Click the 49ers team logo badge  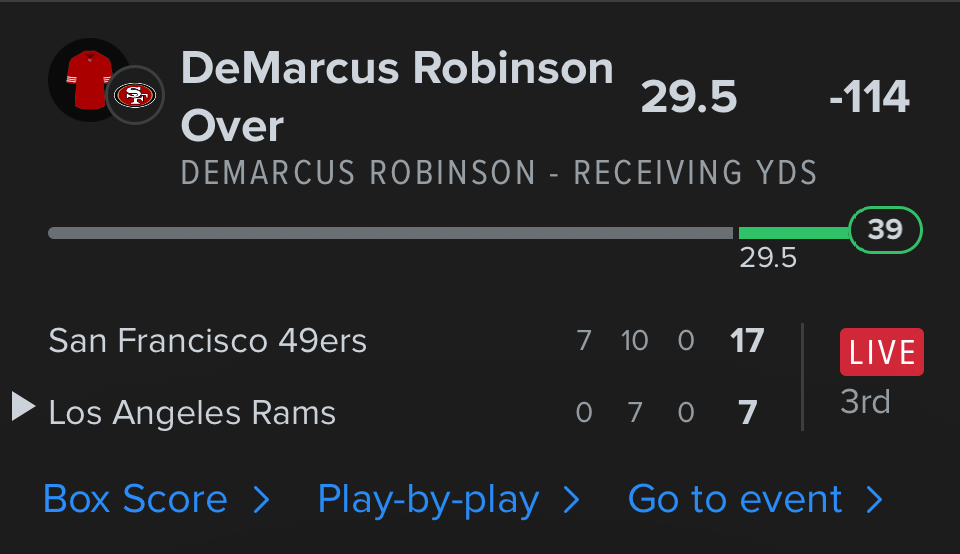point(135,95)
